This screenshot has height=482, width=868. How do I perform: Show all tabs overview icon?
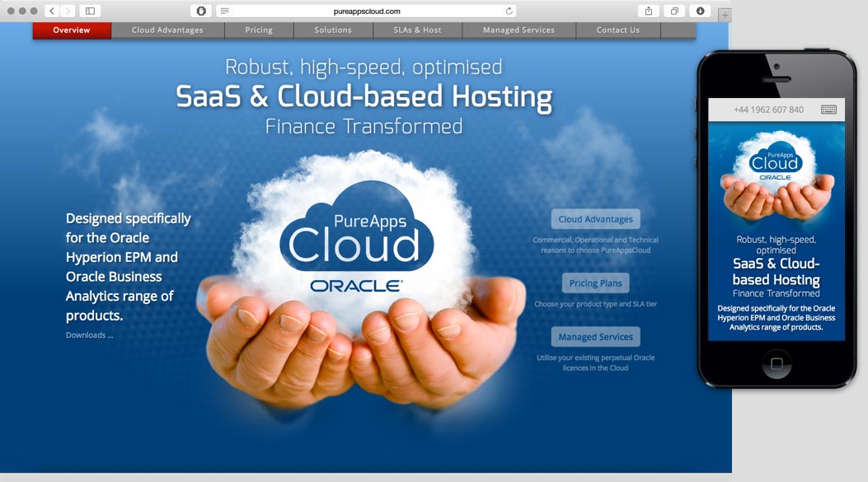(674, 11)
